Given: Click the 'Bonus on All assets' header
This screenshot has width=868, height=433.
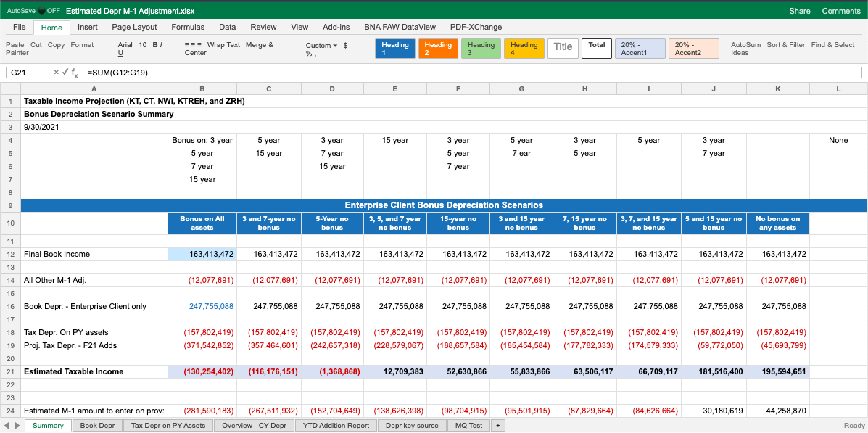Looking at the screenshot, I should (x=202, y=223).
